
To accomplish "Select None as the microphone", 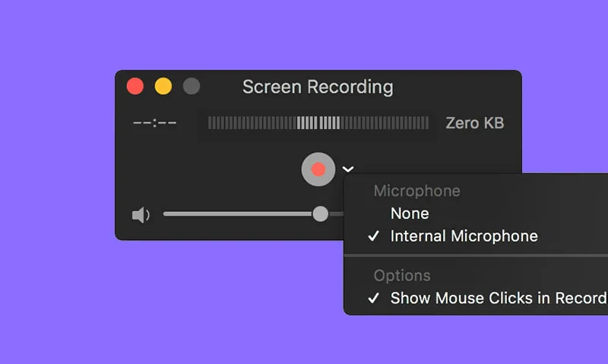I will (x=410, y=214).
